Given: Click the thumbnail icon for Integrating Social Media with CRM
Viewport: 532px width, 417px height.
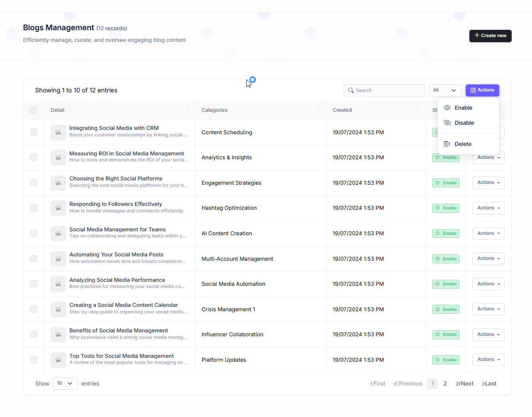Looking at the screenshot, I should pyautogui.click(x=58, y=132).
